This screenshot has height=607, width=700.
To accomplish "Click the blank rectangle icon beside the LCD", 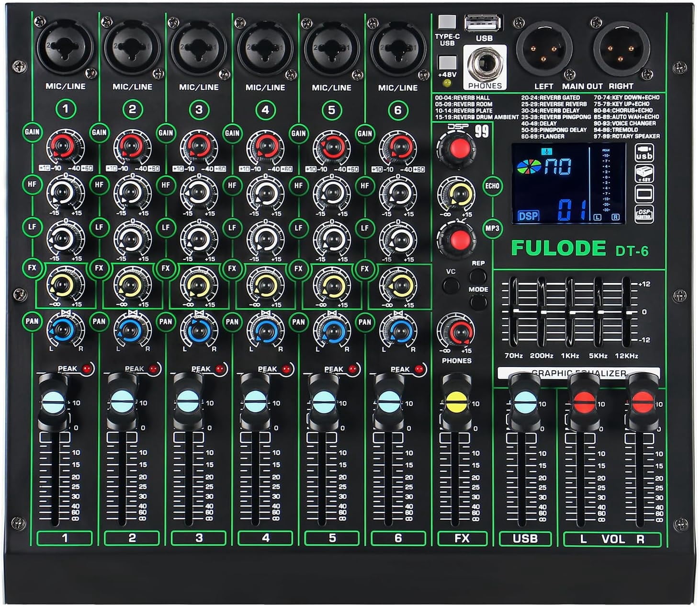I will [644, 194].
